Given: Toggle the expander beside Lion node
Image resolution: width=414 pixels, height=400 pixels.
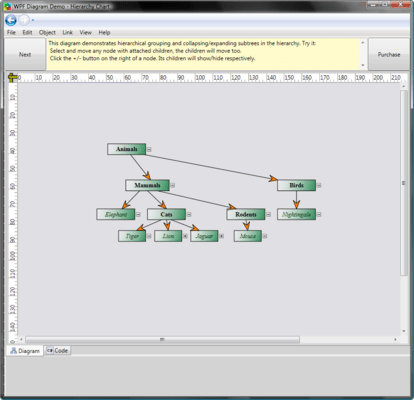Looking at the screenshot, I should (x=185, y=236).
